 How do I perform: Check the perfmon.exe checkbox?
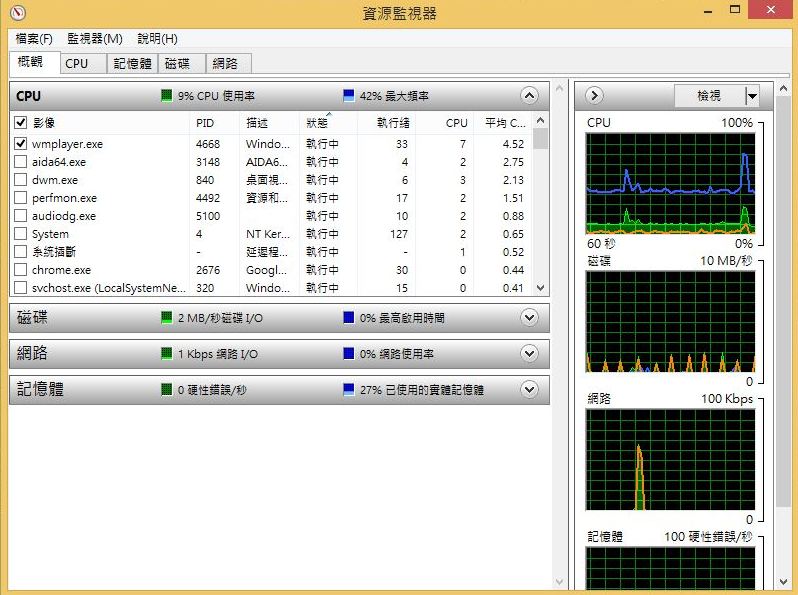point(20,197)
